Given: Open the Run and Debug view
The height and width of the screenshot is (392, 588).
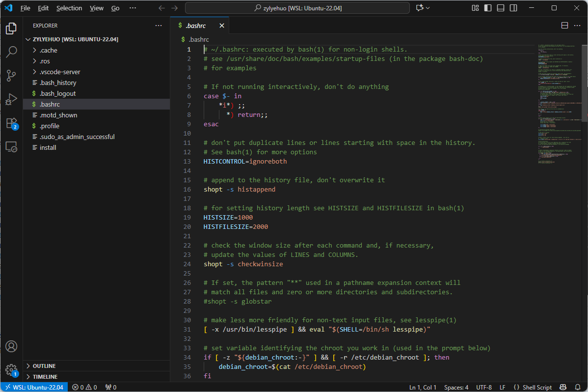Looking at the screenshot, I should tap(11, 99).
